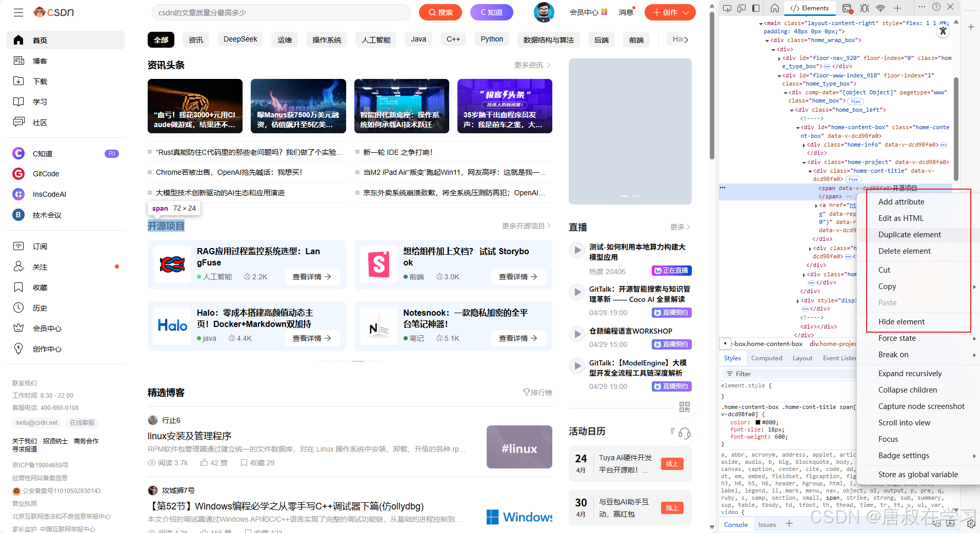View details of the Halo project

[312, 338]
